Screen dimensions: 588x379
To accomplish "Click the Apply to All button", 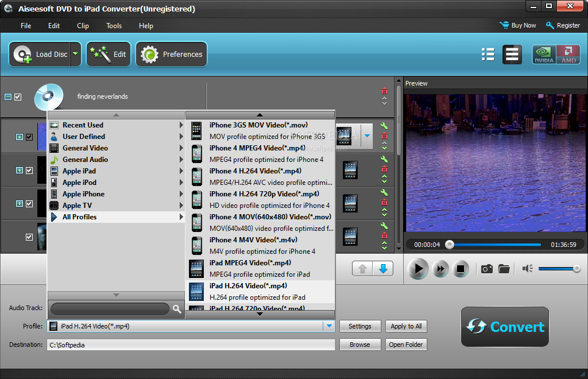I will [406, 326].
